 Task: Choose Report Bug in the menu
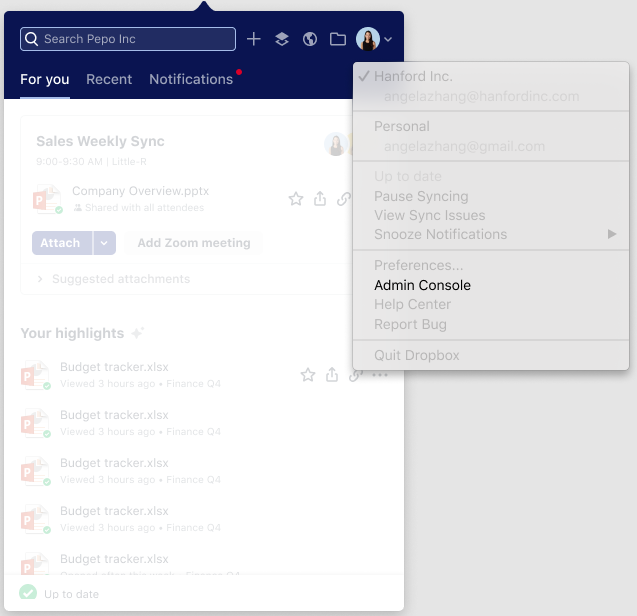410,324
